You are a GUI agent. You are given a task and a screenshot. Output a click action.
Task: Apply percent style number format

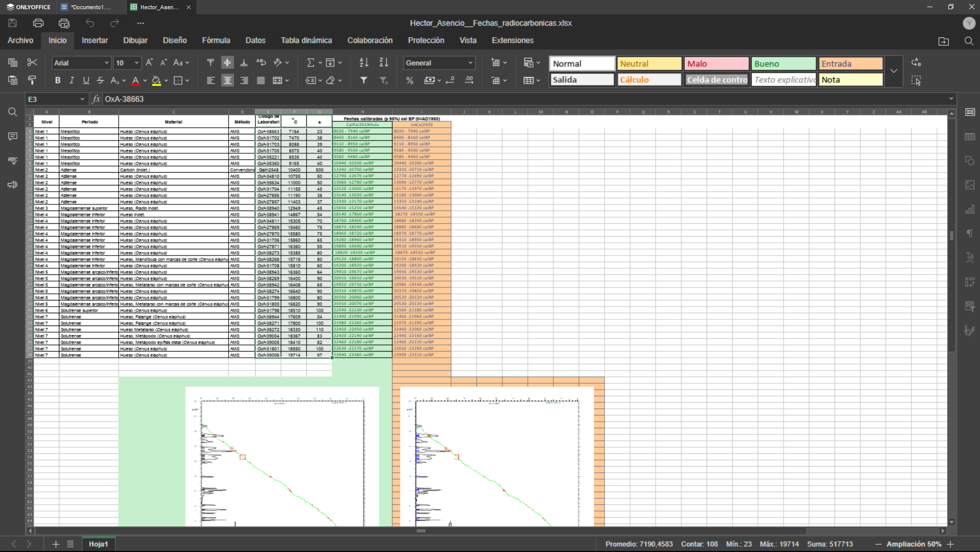click(409, 80)
